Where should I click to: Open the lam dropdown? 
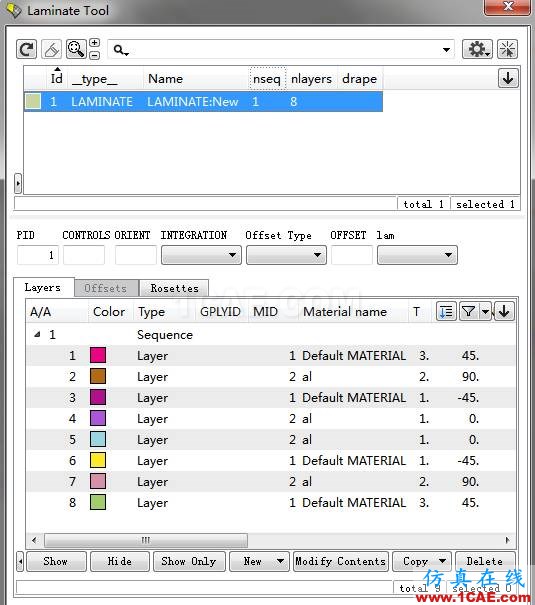417,255
